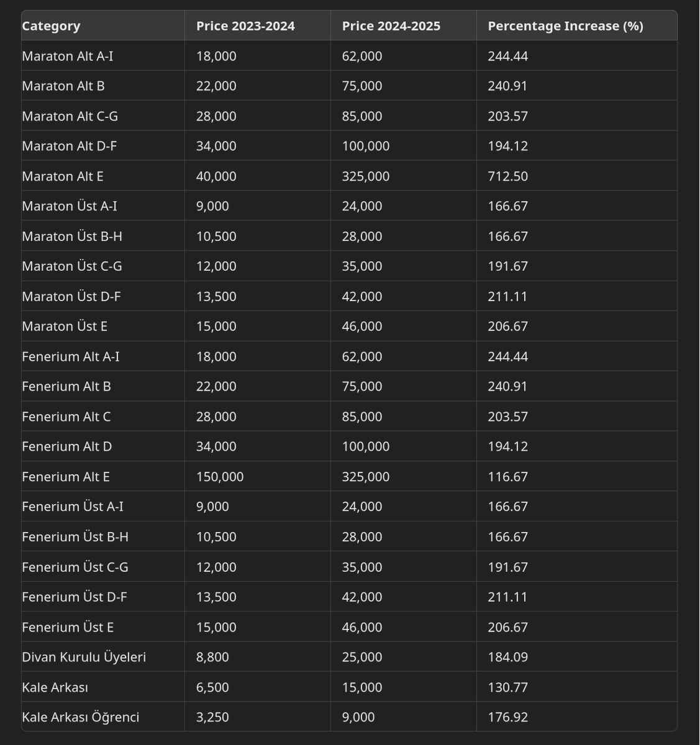The height and width of the screenshot is (745, 700).
Task: Click the 116.67 percentage cell
Action: click(x=507, y=477)
